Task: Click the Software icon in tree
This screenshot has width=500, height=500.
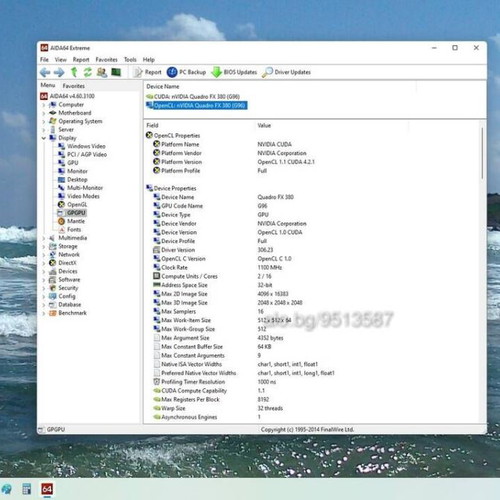Action: tap(53, 280)
